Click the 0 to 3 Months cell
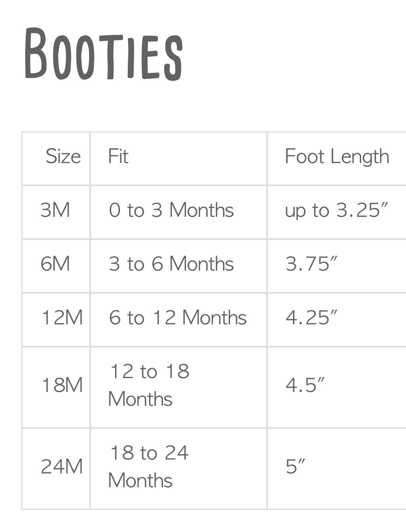Screen dimensions: 406x532 point(171,210)
